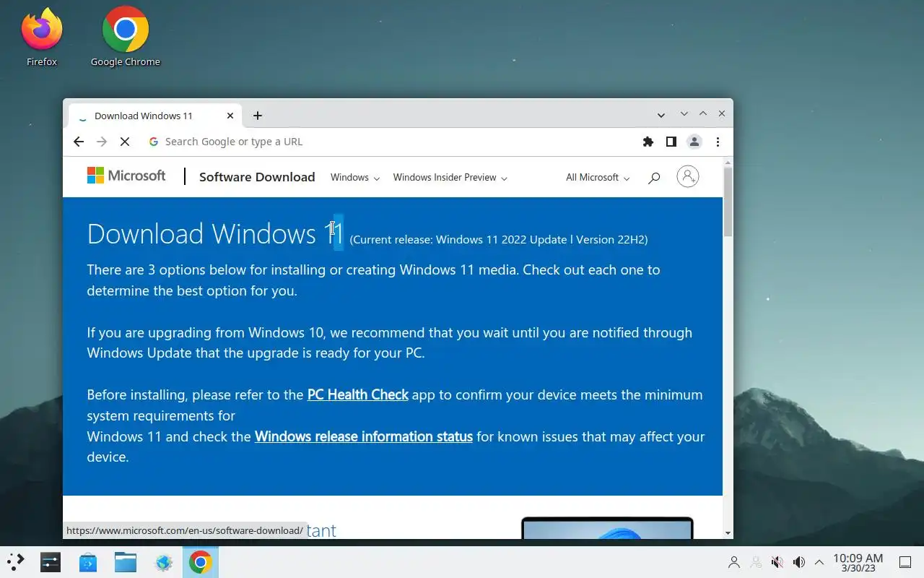Image resolution: width=924 pixels, height=578 pixels.
Task: Open Firefox from the desktop shortcut
Action: [x=42, y=36]
